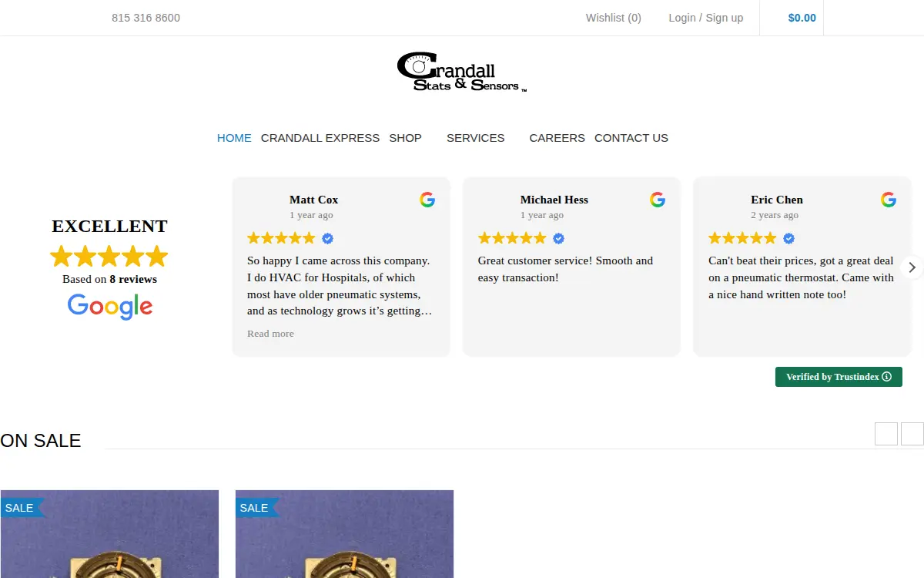The width and height of the screenshot is (924, 578).
Task: Click reviewer name Eric Chen
Action: click(x=777, y=200)
